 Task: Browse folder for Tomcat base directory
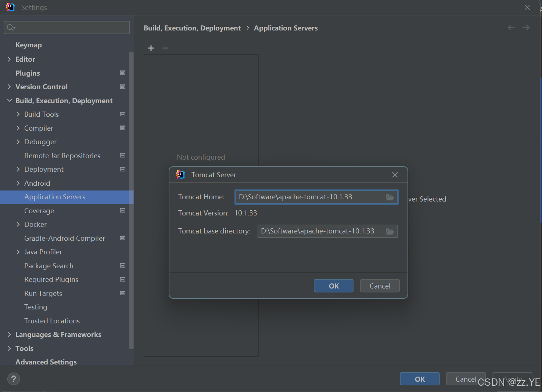click(390, 231)
